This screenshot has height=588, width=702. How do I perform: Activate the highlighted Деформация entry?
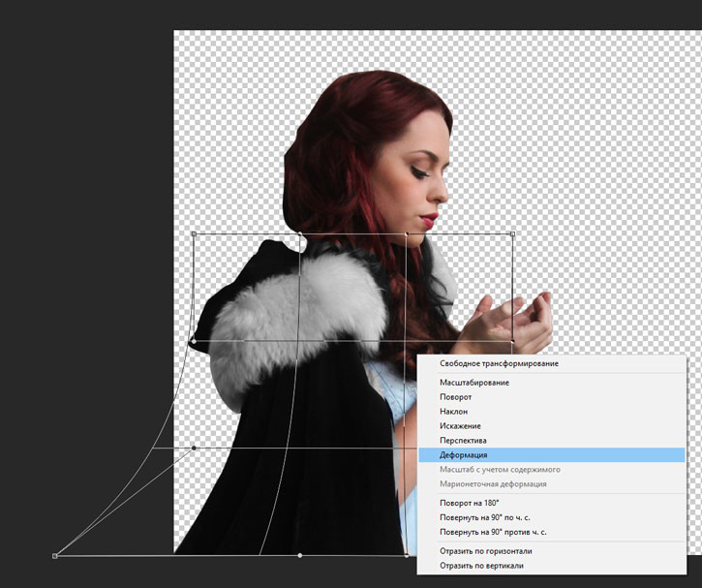pyautogui.click(x=552, y=455)
